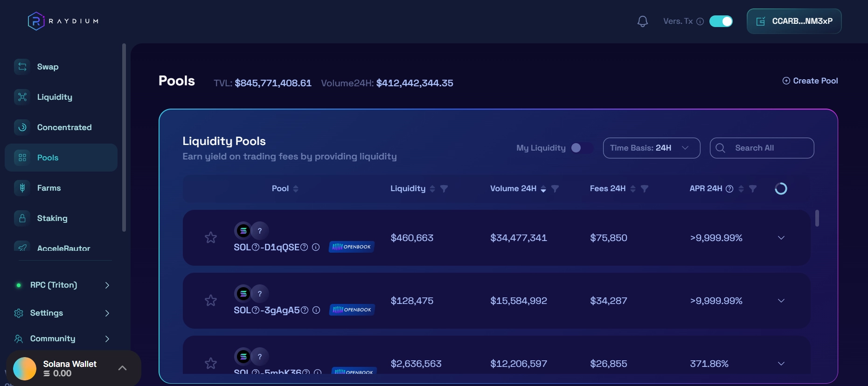Sort by Volume 24H column

pos(543,188)
